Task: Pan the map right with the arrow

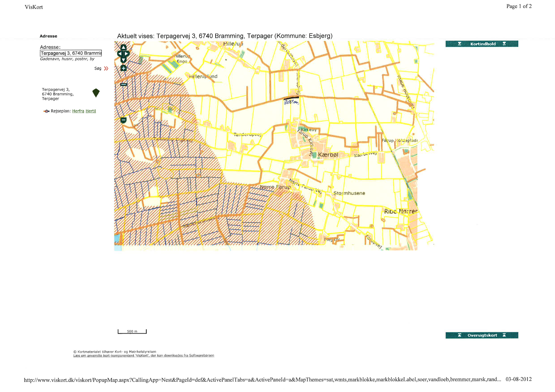Action: pyautogui.click(x=127, y=54)
